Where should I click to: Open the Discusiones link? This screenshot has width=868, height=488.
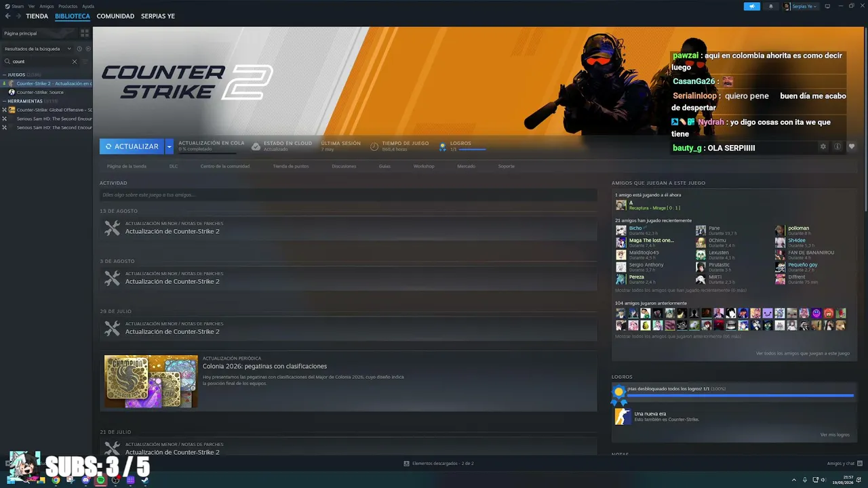(344, 166)
